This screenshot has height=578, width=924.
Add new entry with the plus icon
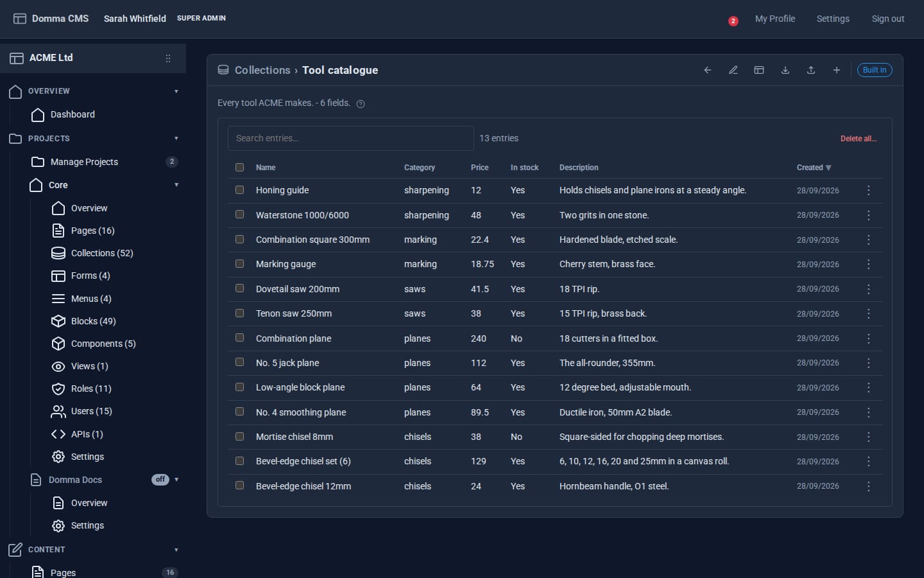(x=837, y=70)
